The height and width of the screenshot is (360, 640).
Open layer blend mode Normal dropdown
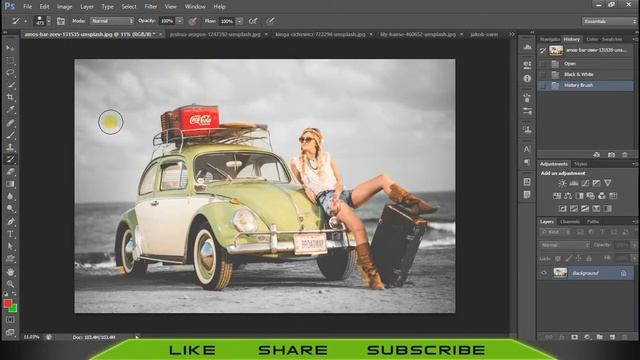point(565,245)
